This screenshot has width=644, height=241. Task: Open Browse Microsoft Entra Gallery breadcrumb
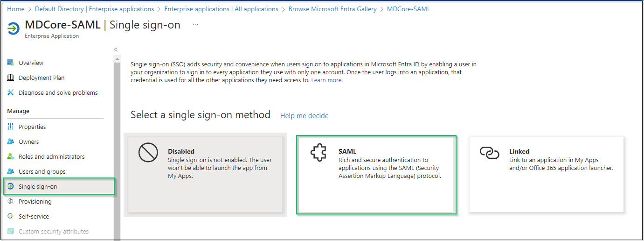[332, 9]
